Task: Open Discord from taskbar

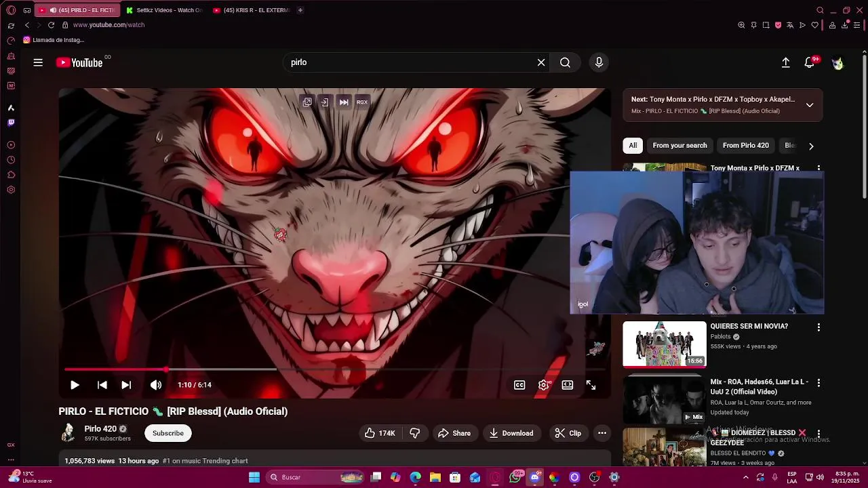Action: click(x=534, y=477)
